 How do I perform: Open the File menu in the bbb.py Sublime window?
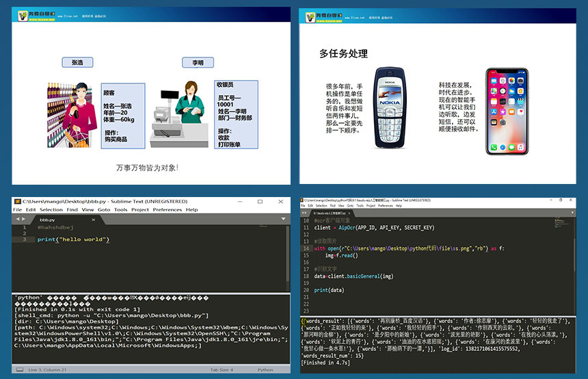tap(17, 210)
